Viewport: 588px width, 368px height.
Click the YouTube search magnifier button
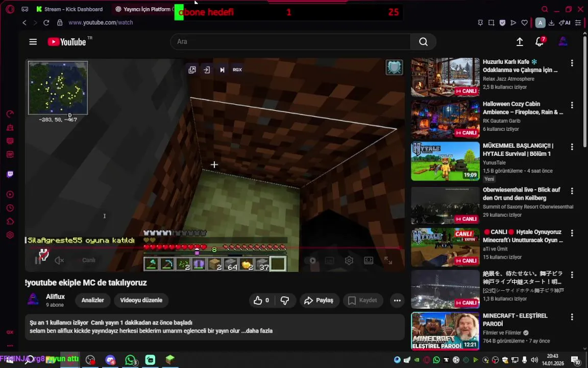pyautogui.click(x=423, y=42)
